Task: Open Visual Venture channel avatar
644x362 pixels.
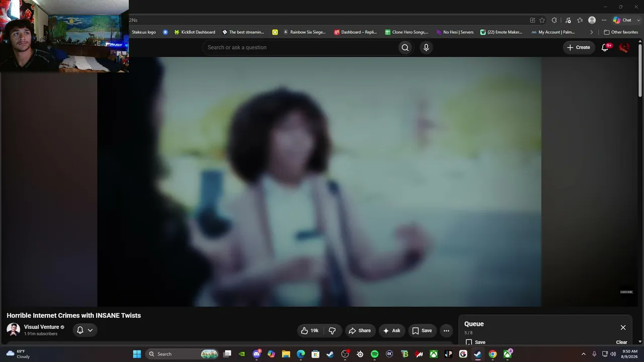Action: tap(13, 330)
